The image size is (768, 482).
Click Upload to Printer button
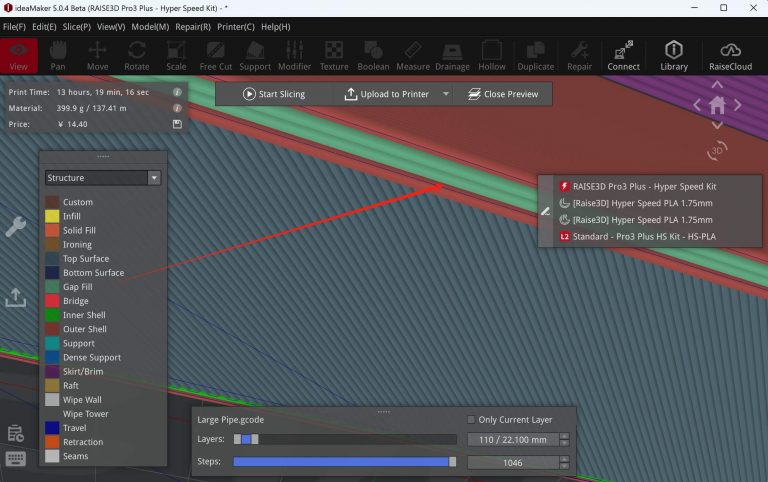point(387,94)
